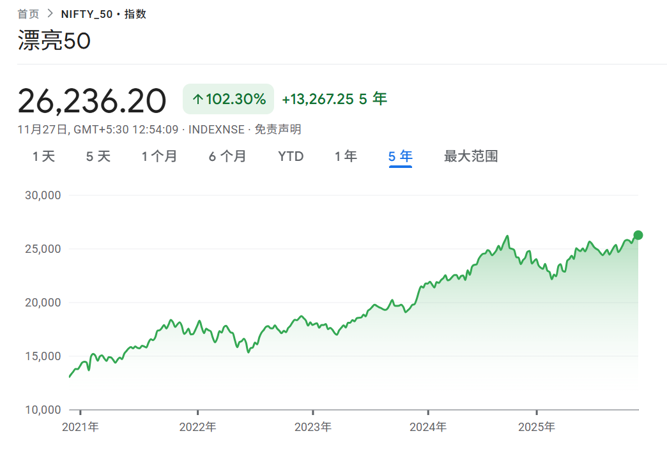Switch to the 1 天 time range
The height and width of the screenshot is (454, 667).
tap(43, 156)
